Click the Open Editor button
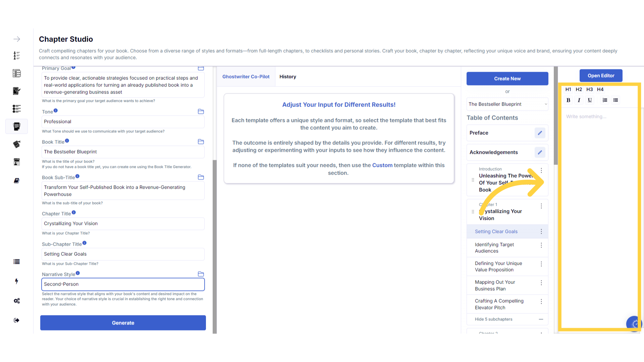 [601, 76]
